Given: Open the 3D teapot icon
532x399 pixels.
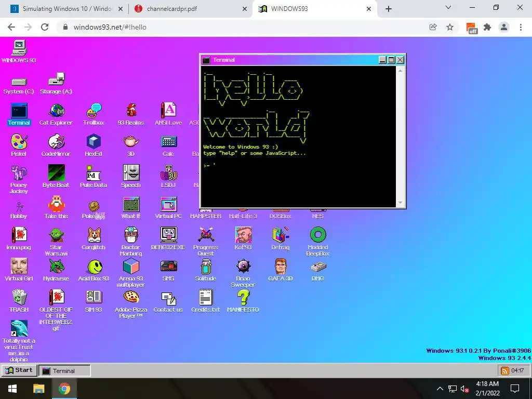Looking at the screenshot, I should [131, 142].
